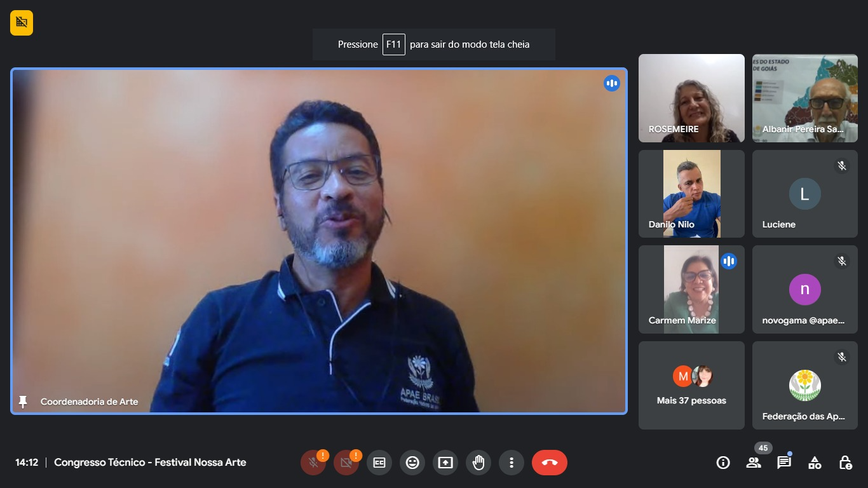Click the main Coordenadoria de Arte video
Viewport: 868px width, 488px height.
click(319, 241)
